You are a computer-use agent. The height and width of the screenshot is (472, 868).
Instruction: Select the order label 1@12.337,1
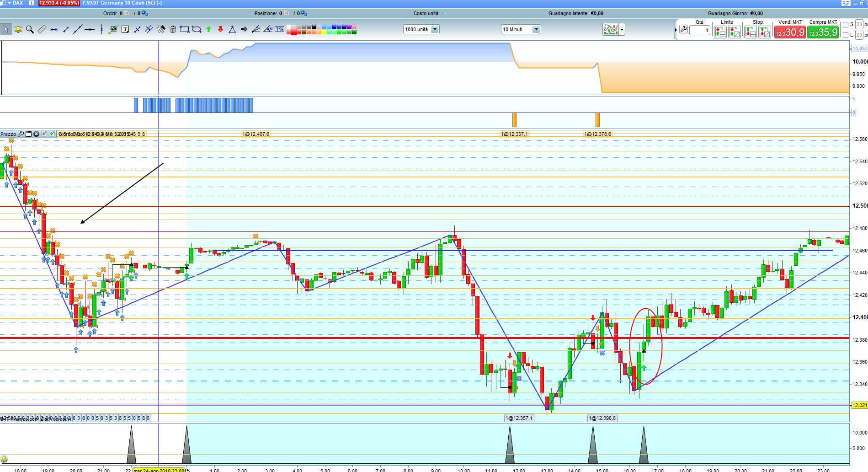point(514,134)
